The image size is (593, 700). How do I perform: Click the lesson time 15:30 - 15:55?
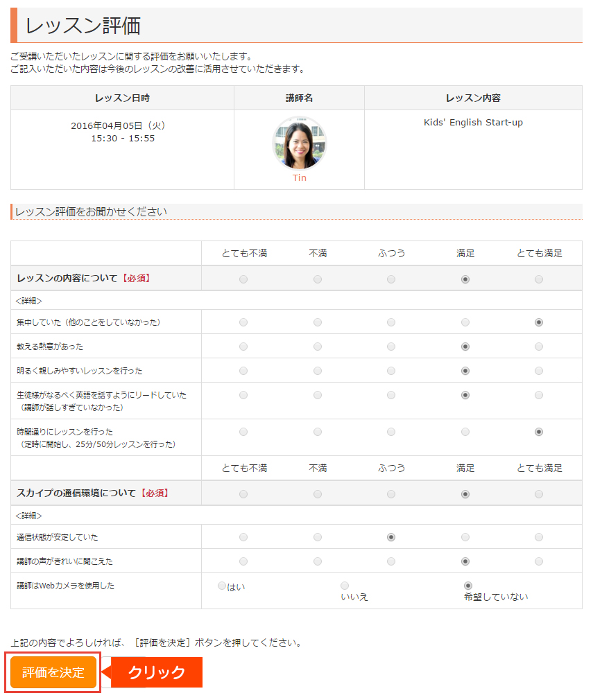click(123, 139)
